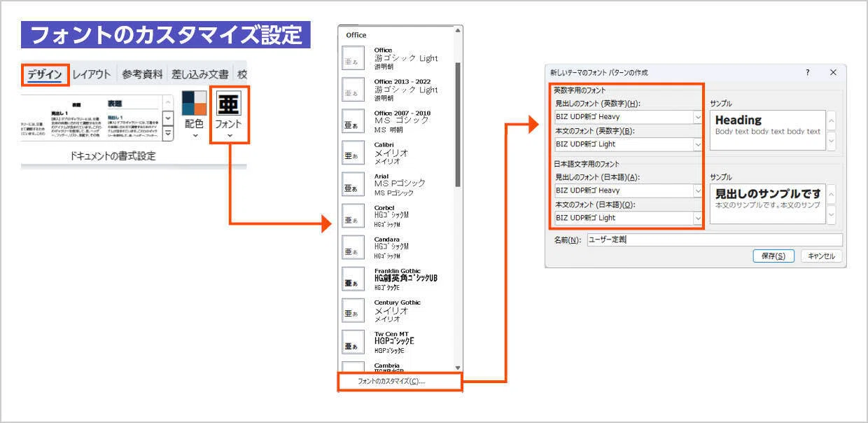The image size is (868, 423).
Task: Switch to the レイアウト ribbon tab
Action: (x=92, y=74)
